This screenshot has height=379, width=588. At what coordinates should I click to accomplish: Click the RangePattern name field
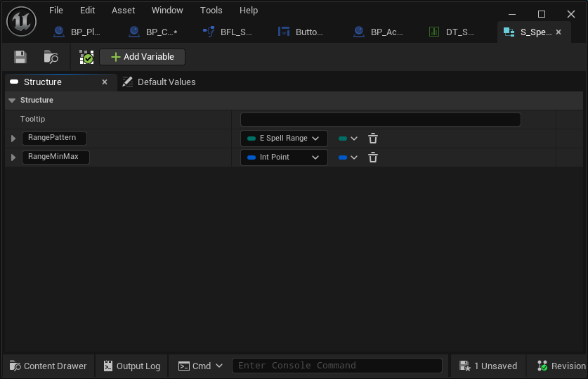point(54,138)
